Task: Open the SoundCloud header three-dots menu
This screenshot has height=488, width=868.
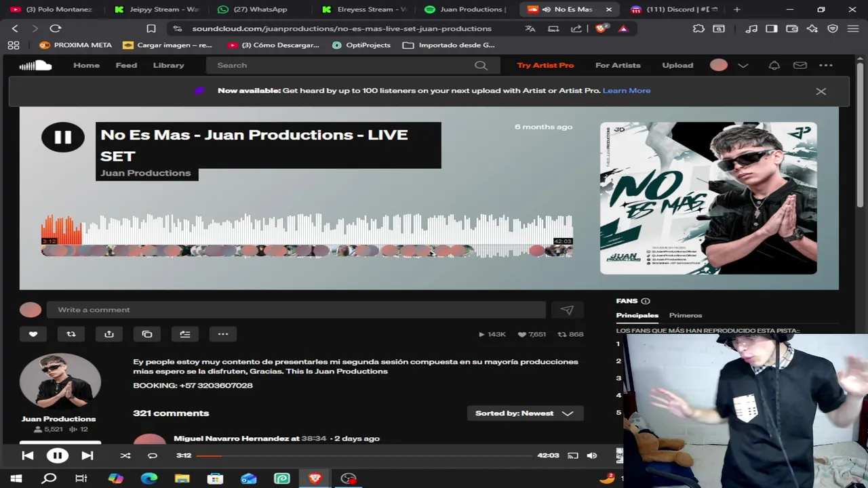Action: [x=826, y=65]
